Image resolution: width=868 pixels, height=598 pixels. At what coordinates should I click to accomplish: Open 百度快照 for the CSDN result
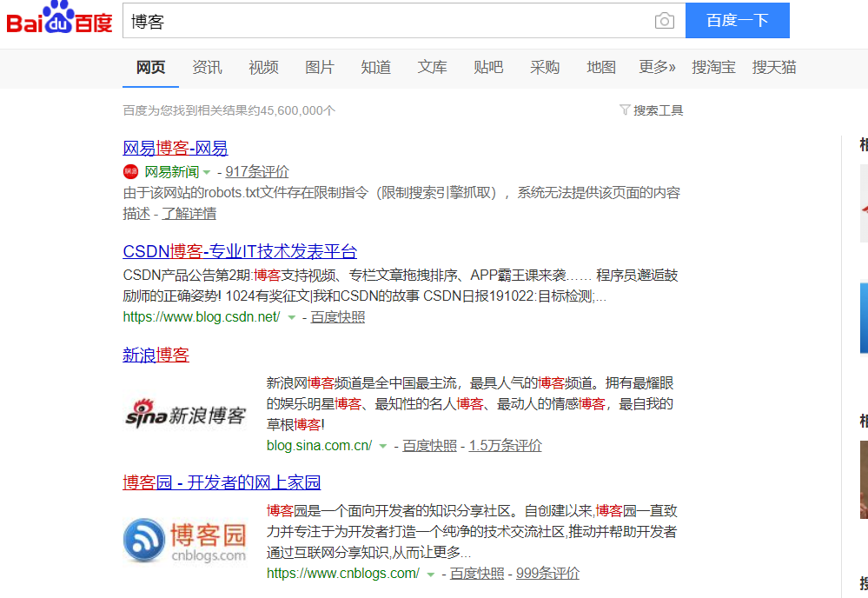(x=338, y=316)
